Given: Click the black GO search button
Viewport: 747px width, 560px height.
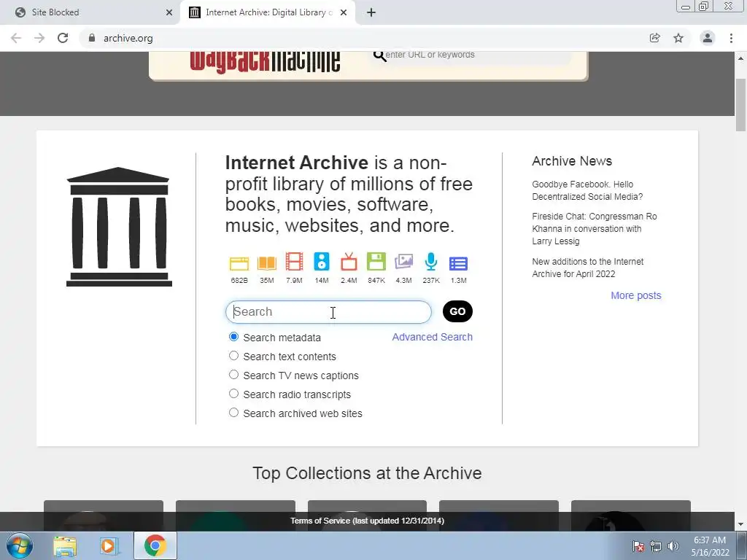Looking at the screenshot, I should [x=457, y=311].
